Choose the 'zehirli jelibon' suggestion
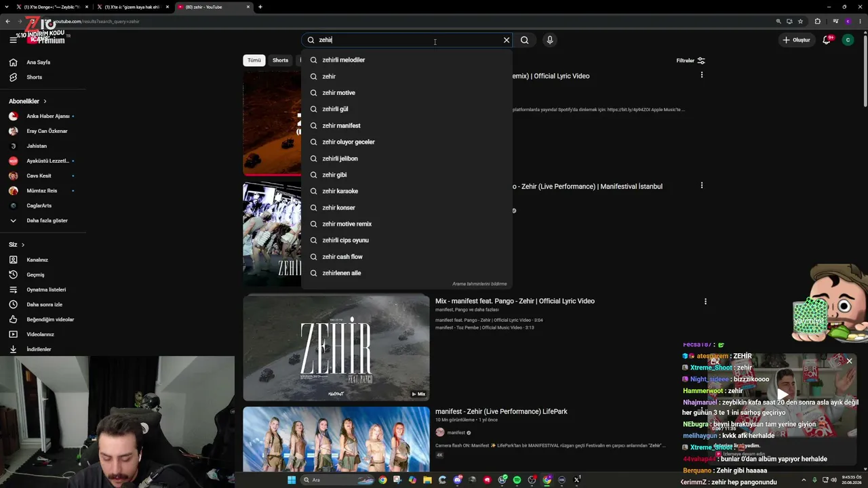Image resolution: width=868 pixels, height=488 pixels. pyautogui.click(x=407, y=159)
